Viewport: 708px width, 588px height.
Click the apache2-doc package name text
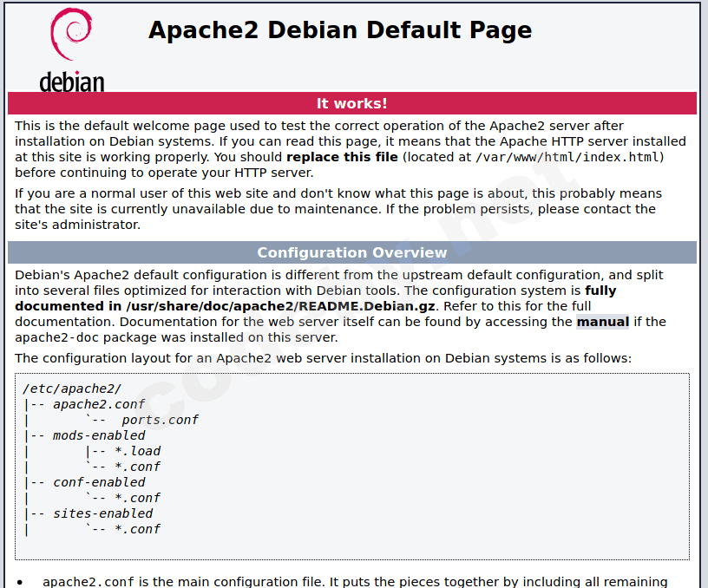[57, 337]
